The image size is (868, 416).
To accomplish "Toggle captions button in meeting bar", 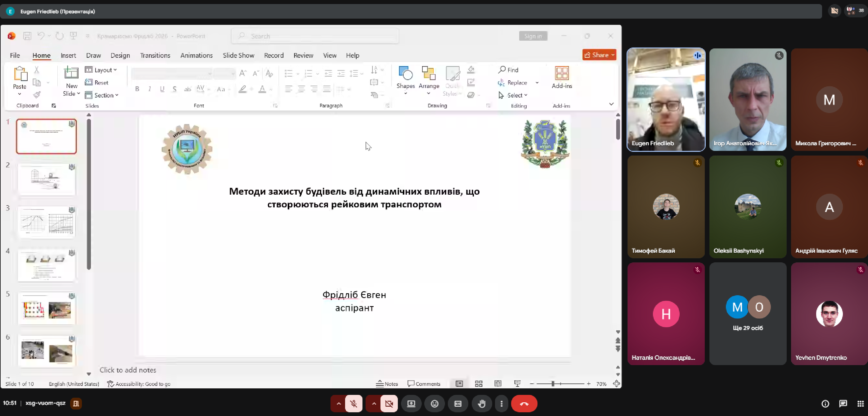I will click(458, 404).
